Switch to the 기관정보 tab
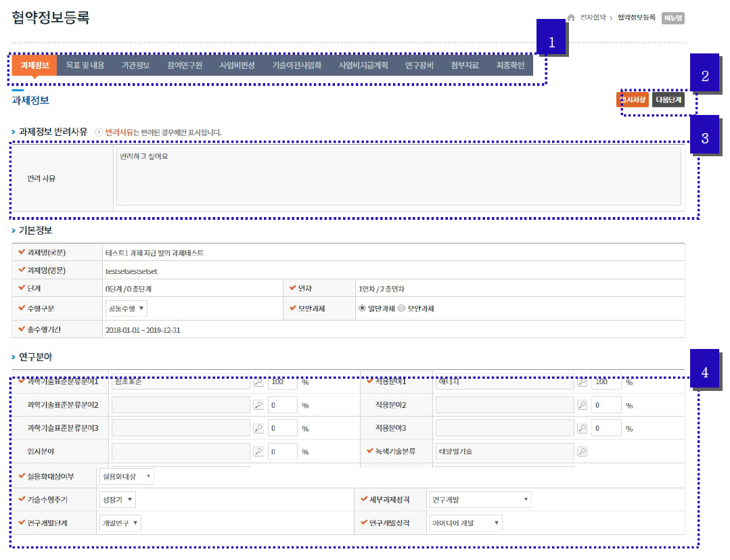 pos(135,65)
